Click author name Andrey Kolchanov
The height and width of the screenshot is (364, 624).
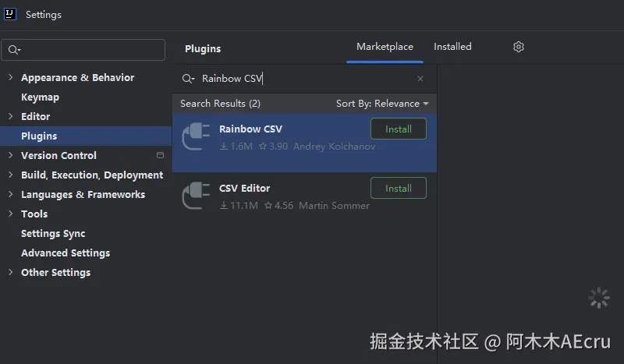(x=335, y=147)
